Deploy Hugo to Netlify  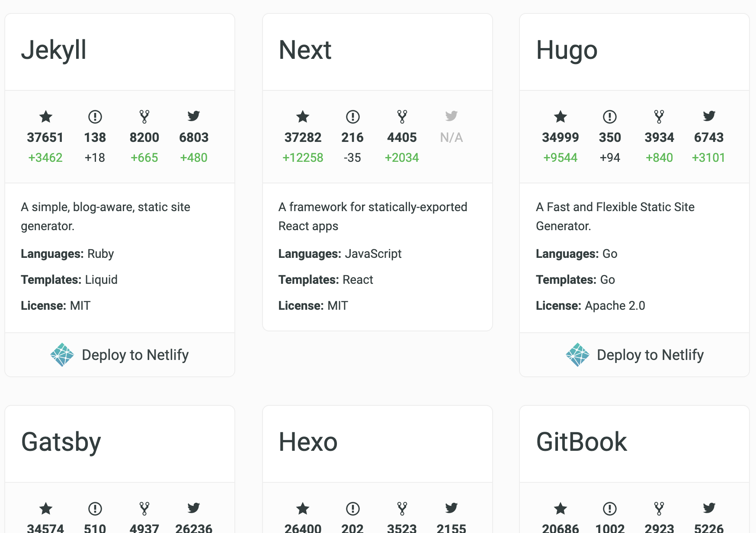pos(634,355)
